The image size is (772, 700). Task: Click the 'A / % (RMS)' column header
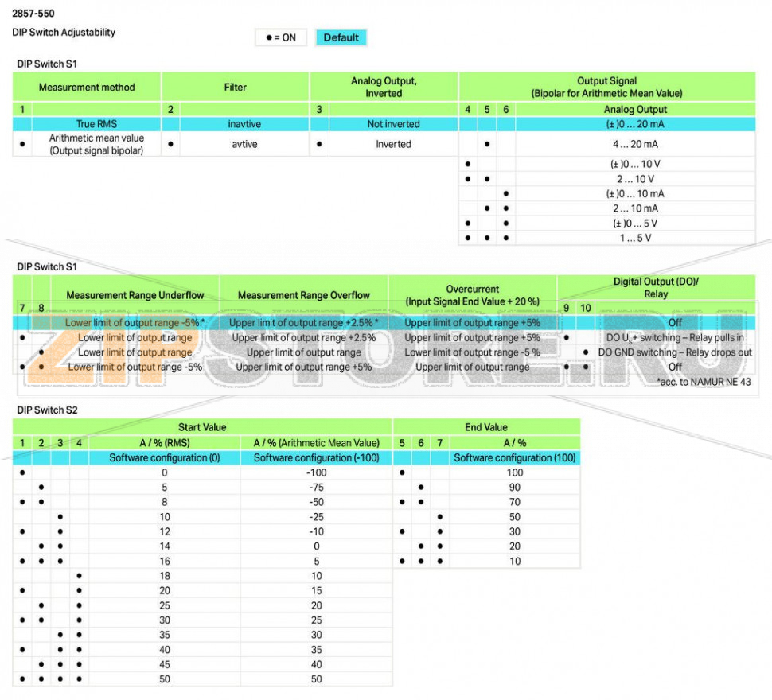point(165,443)
